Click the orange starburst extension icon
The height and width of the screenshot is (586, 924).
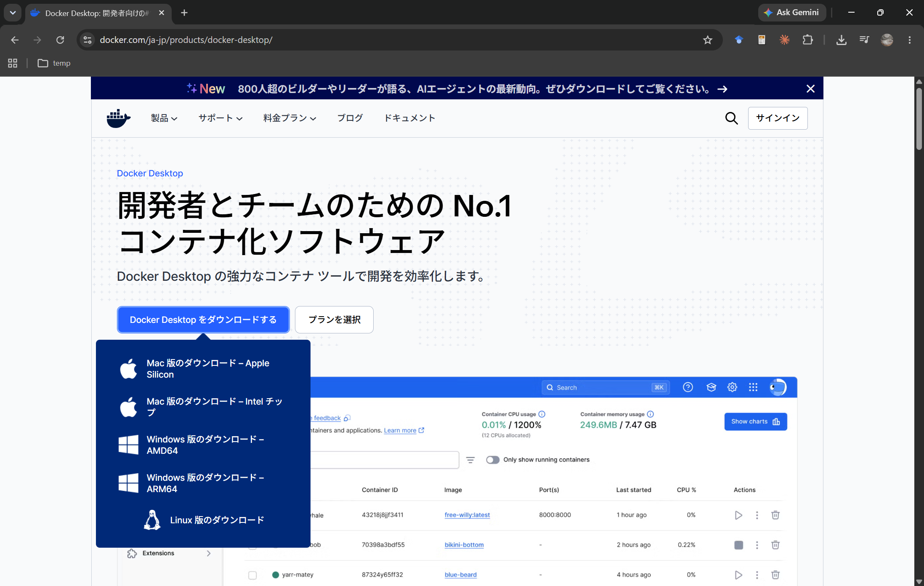(x=784, y=40)
